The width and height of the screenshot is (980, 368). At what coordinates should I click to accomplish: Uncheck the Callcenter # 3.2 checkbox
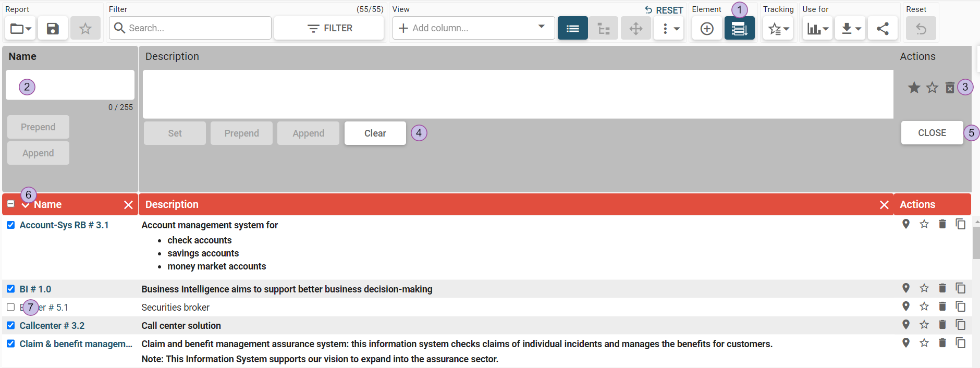[x=11, y=325]
